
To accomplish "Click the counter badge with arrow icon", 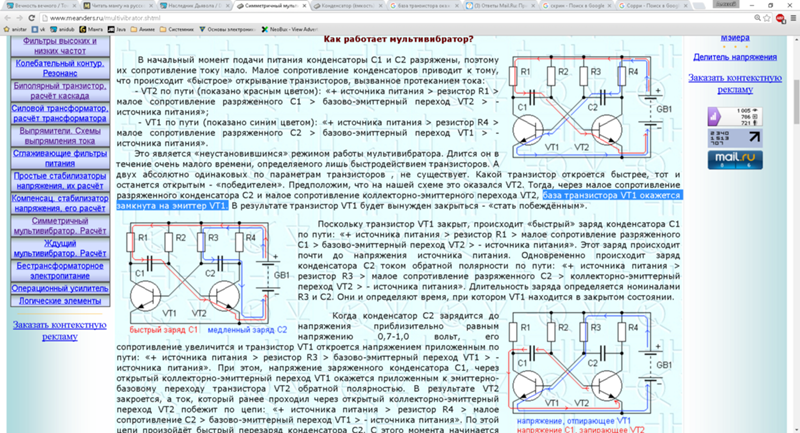I will coord(735,138).
